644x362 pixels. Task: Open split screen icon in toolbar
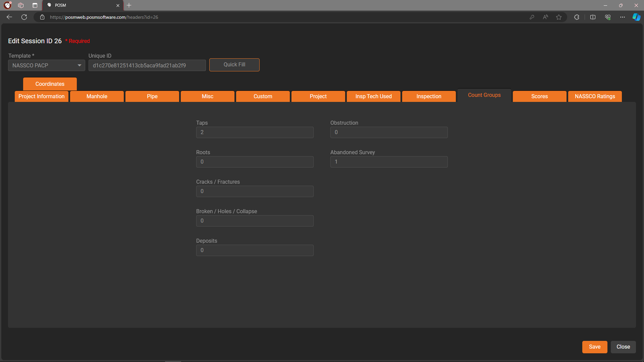tap(593, 17)
